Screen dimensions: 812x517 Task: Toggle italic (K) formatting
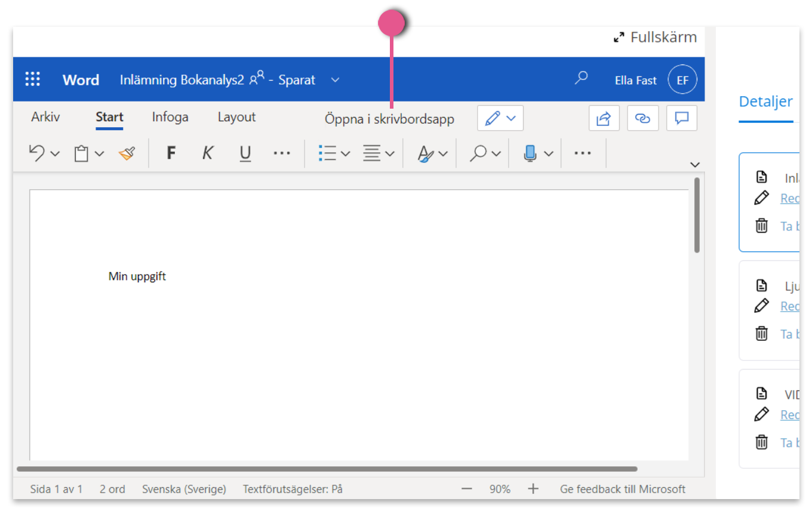click(x=207, y=153)
